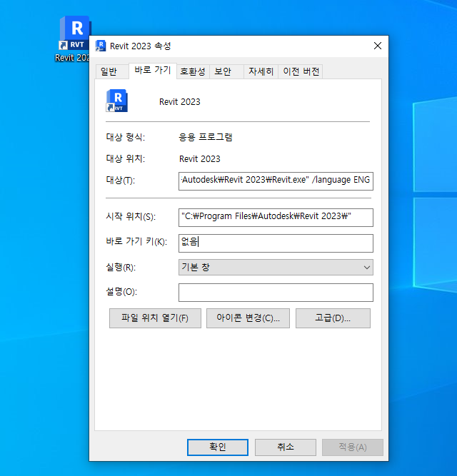Image resolution: width=457 pixels, height=476 pixels.
Task: Open the Revit 2023 desktop shortcut icon
Action: [x=74, y=34]
